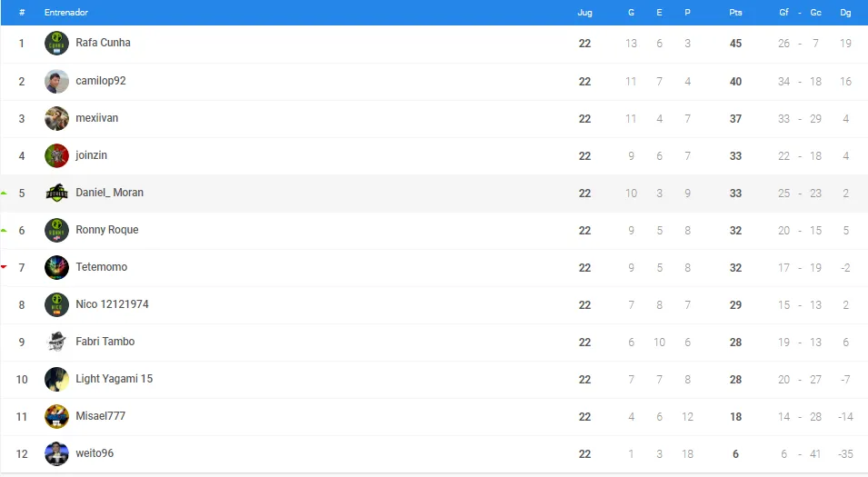The width and height of the screenshot is (868, 477).
Task: Open weito96's profile avatar
Action: (56, 453)
